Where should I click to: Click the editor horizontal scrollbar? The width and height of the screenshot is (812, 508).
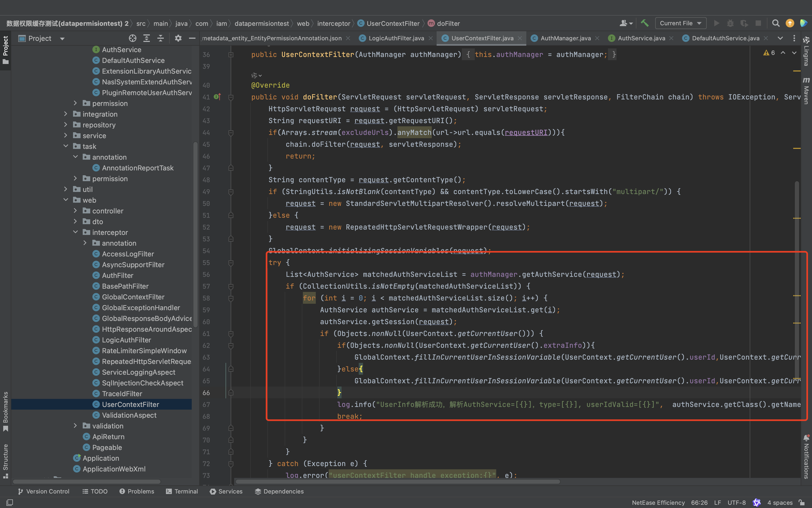(398, 481)
